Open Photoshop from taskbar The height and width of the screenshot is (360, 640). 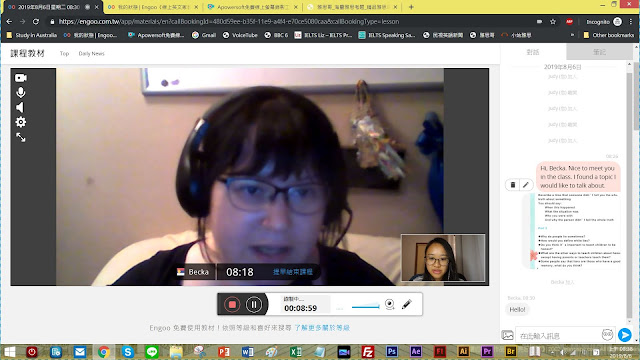pos(392,352)
